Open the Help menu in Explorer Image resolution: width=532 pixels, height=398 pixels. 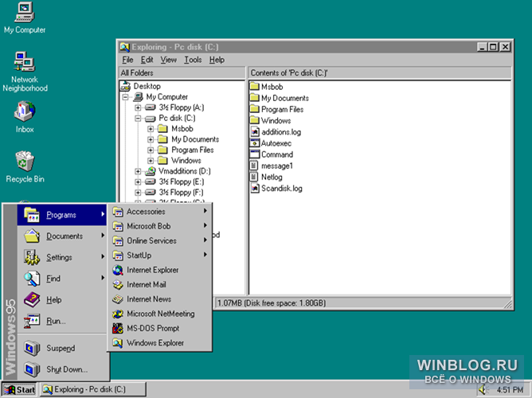[217, 60]
